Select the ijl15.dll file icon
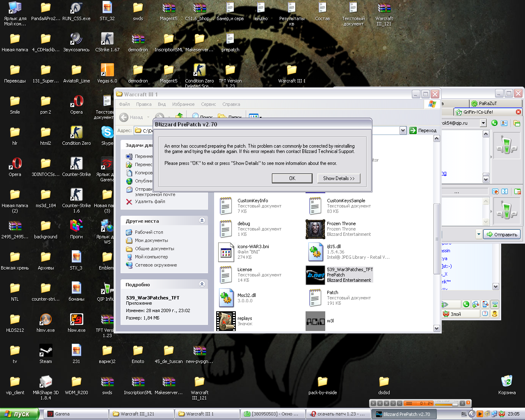525x420 pixels. coord(315,252)
